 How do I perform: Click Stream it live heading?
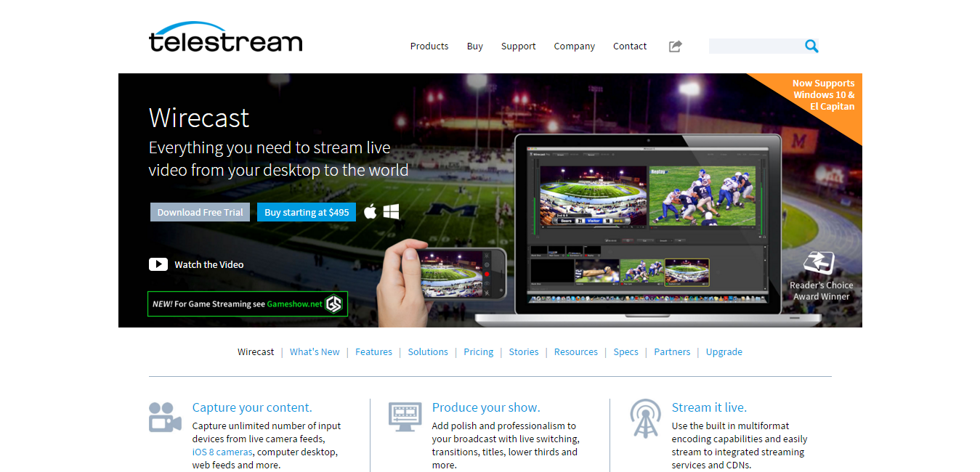[x=709, y=407]
